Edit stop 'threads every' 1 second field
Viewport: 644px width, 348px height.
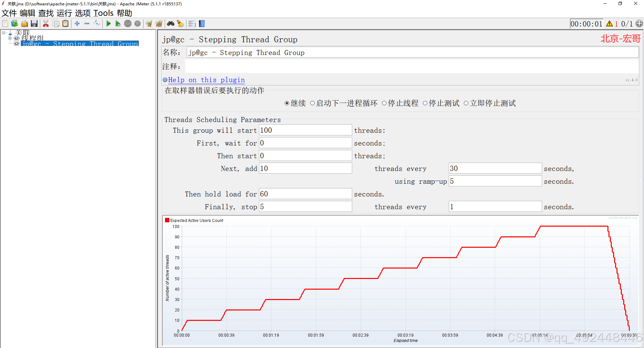tap(495, 207)
